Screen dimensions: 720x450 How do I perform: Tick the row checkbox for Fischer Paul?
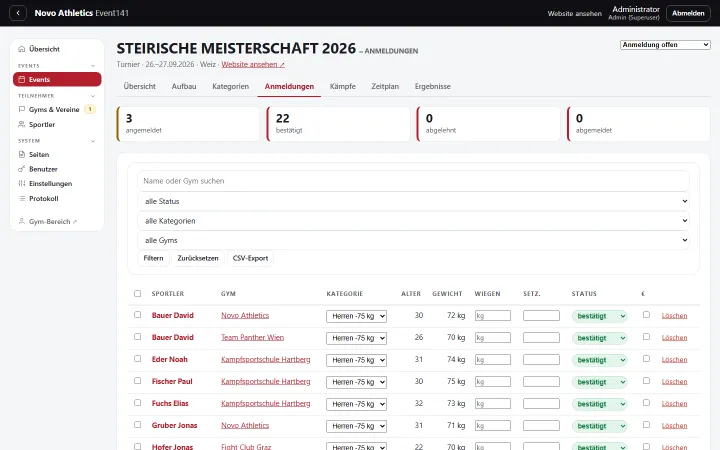coord(137,381)
